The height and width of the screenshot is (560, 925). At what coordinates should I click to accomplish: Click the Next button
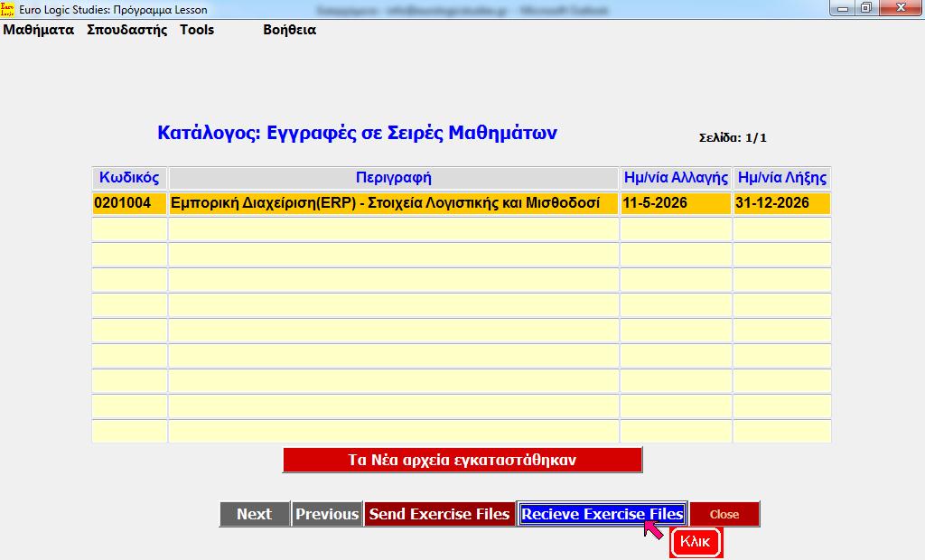[x=254, y=514]
